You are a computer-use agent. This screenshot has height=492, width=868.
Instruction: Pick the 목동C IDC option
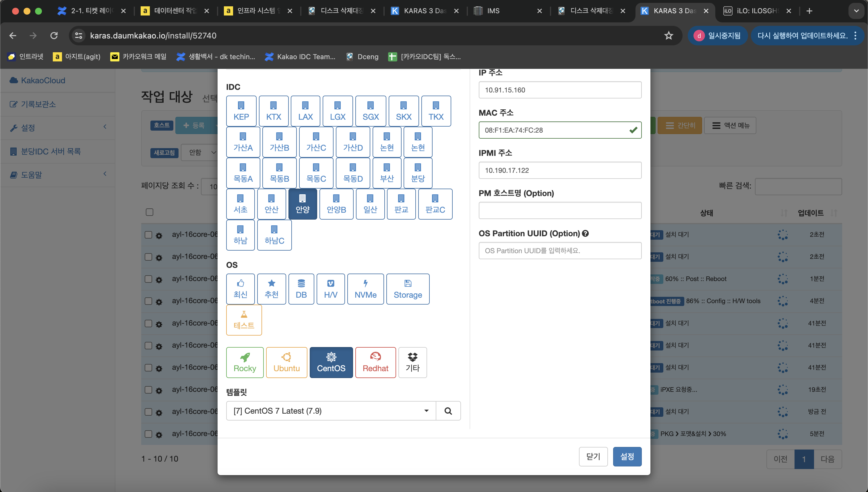click(x=316, y=173)
